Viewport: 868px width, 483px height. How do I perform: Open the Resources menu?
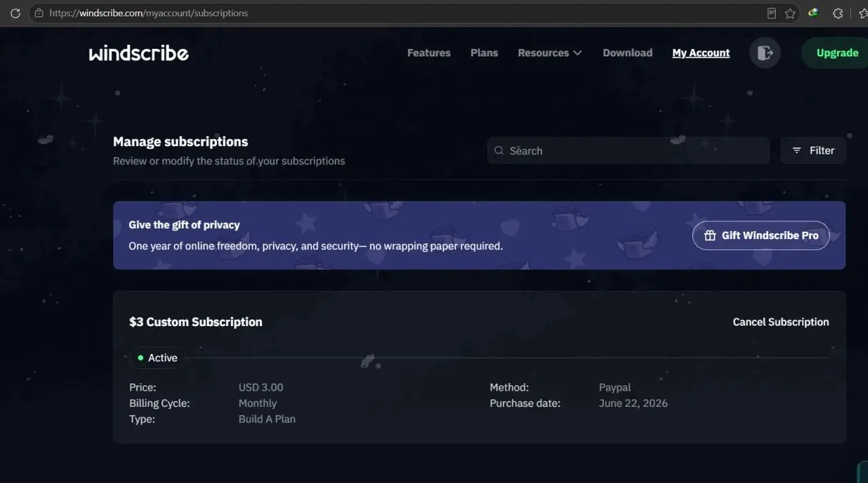550,53
